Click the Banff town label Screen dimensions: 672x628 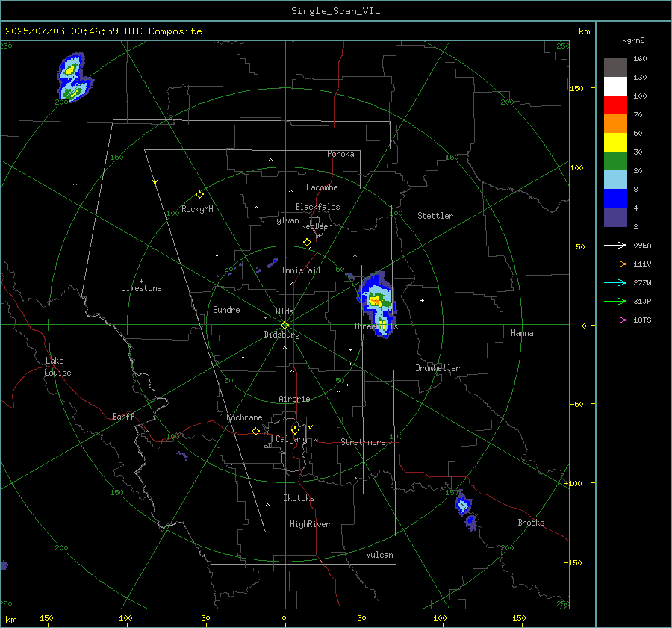(123, 416)
